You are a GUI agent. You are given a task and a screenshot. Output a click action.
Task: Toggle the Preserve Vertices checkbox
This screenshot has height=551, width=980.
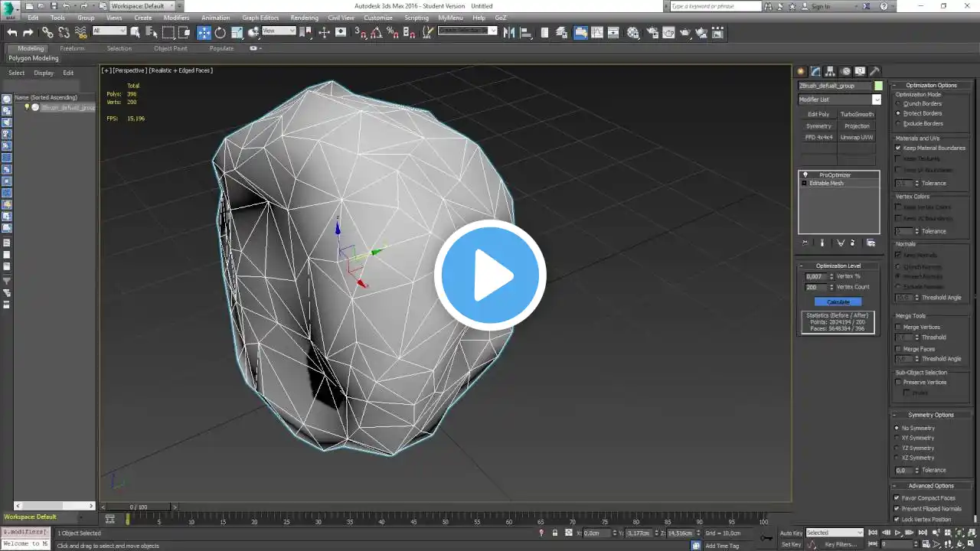[898, 382]
